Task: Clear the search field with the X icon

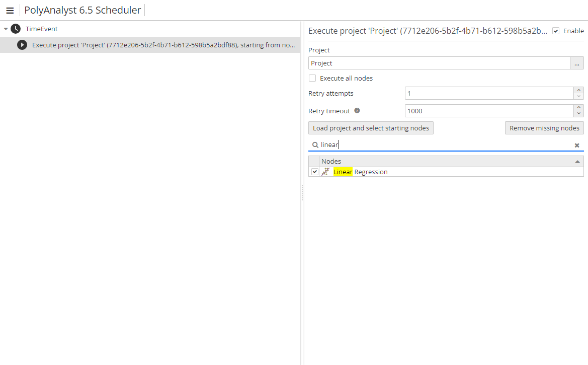Action: click(576, 145)
